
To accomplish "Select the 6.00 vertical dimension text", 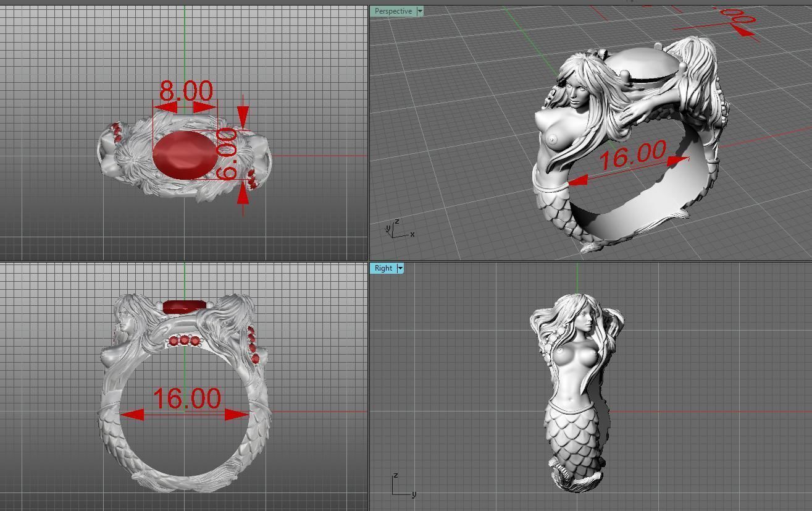I will point(227,154).
